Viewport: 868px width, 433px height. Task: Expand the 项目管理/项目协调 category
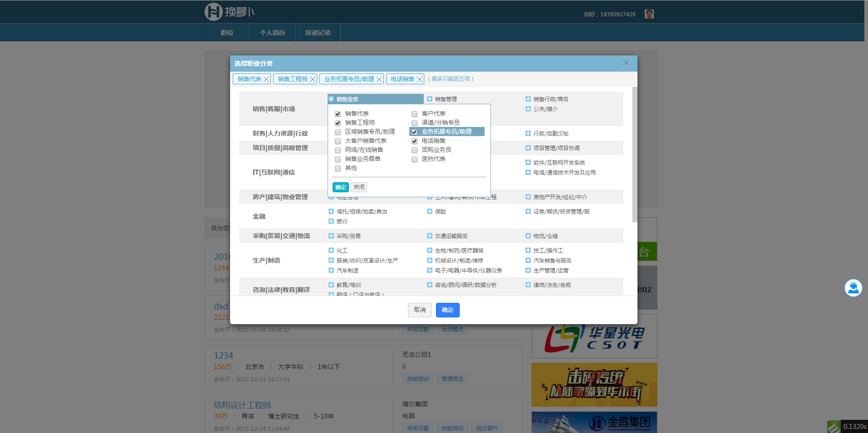(528, 148)
